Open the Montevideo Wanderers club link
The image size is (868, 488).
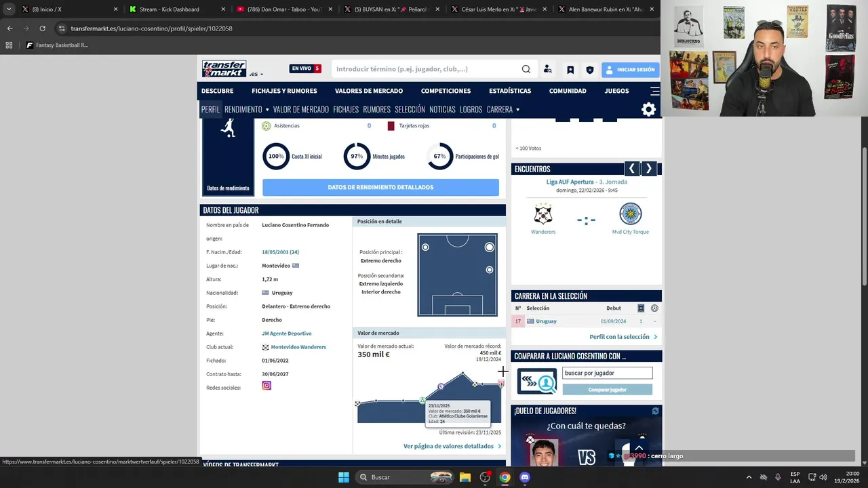pyautogui.click(x=298, y=347)
